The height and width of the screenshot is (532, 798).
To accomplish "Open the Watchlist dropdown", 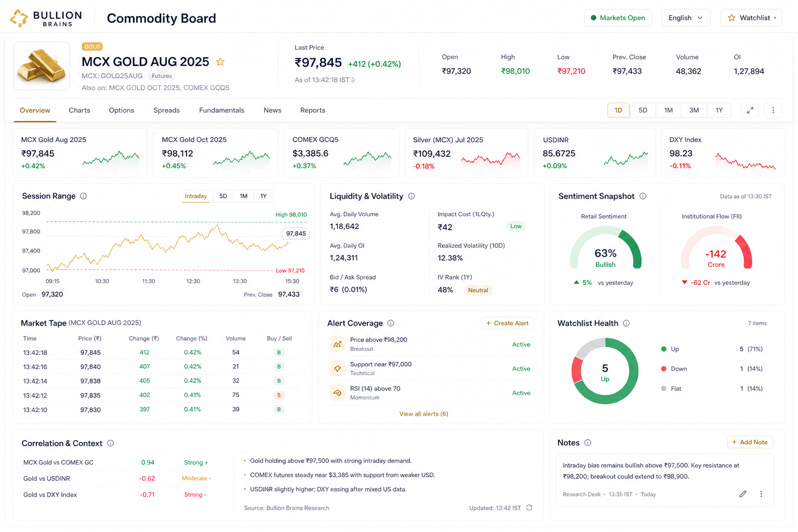I will pos(751,18).
